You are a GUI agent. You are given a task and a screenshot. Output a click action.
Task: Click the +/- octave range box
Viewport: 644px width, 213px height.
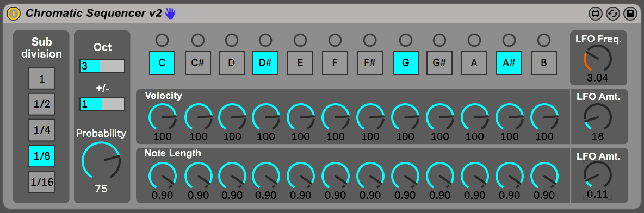click(102, 103)
